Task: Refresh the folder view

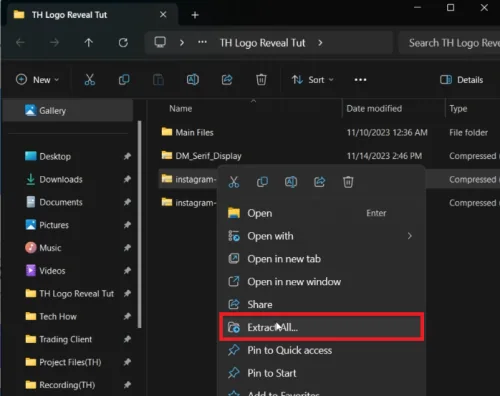Action: 123,43
